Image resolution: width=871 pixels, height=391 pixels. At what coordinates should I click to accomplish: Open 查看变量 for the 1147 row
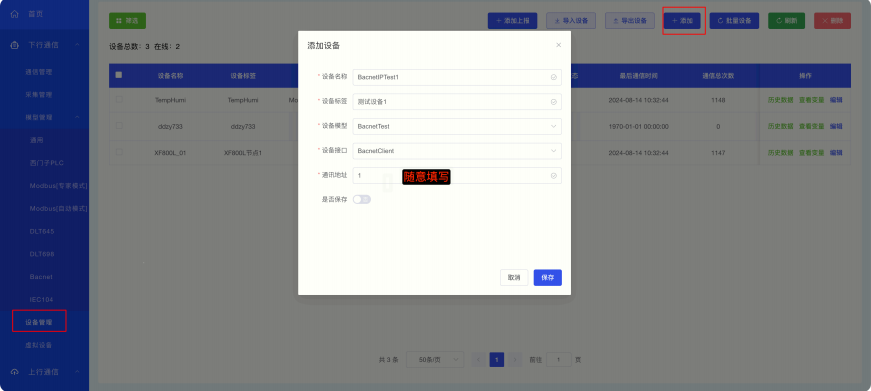812,152
